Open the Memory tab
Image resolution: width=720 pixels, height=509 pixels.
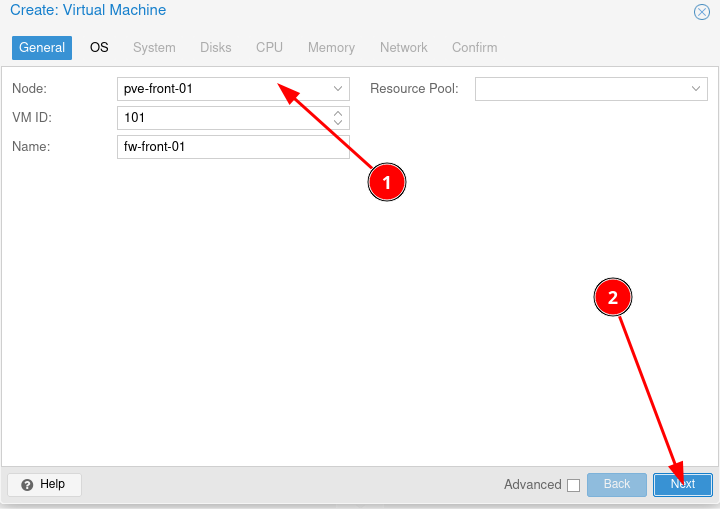[331, 48]
